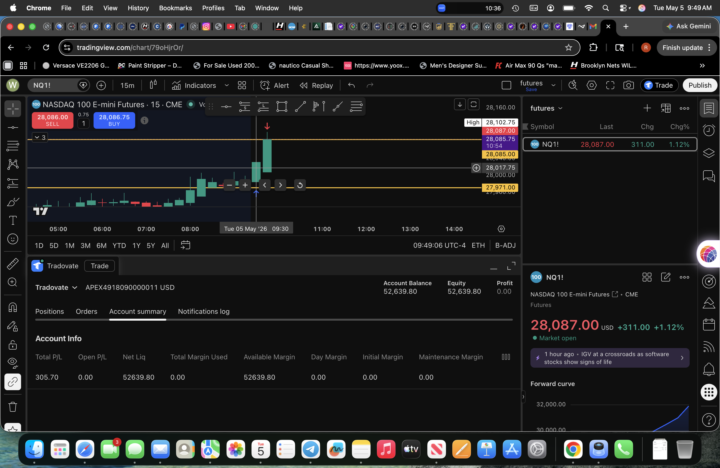Expand the futures layout dropdown arrow

click(x=553, y=85)
